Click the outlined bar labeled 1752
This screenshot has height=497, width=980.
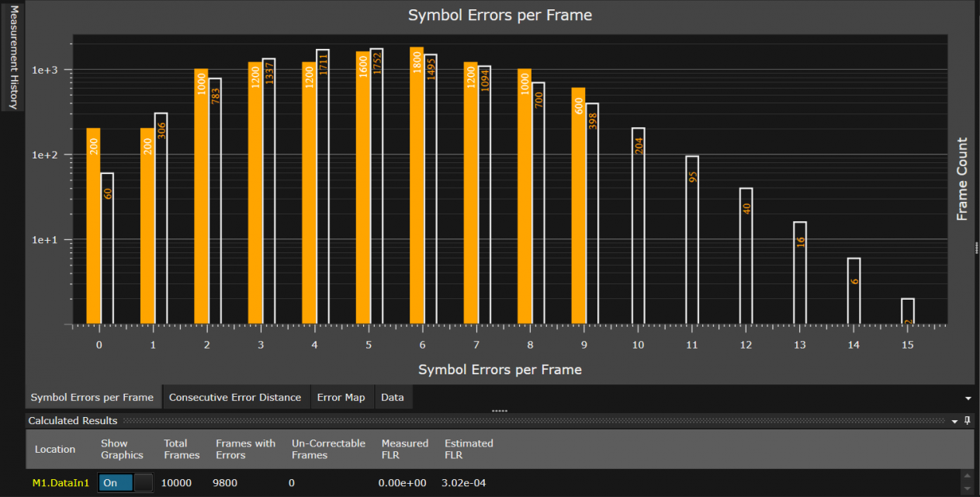(x=376, y=186)
